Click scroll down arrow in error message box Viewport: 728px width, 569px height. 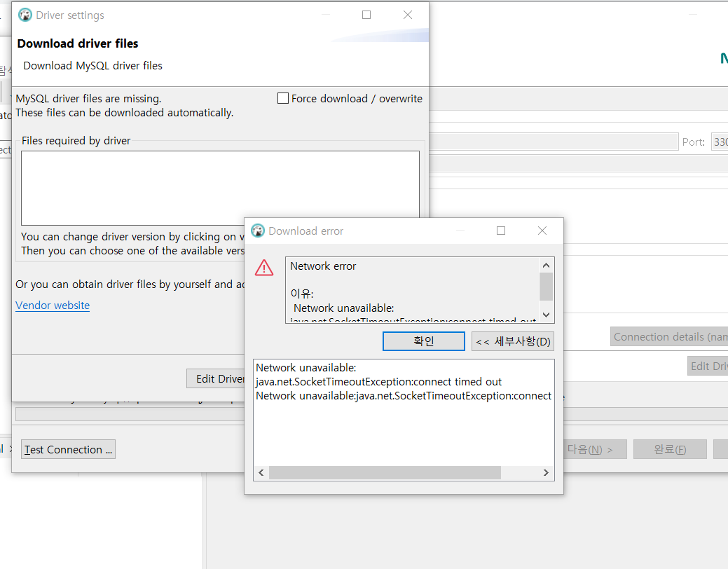[x=546, y=315]
